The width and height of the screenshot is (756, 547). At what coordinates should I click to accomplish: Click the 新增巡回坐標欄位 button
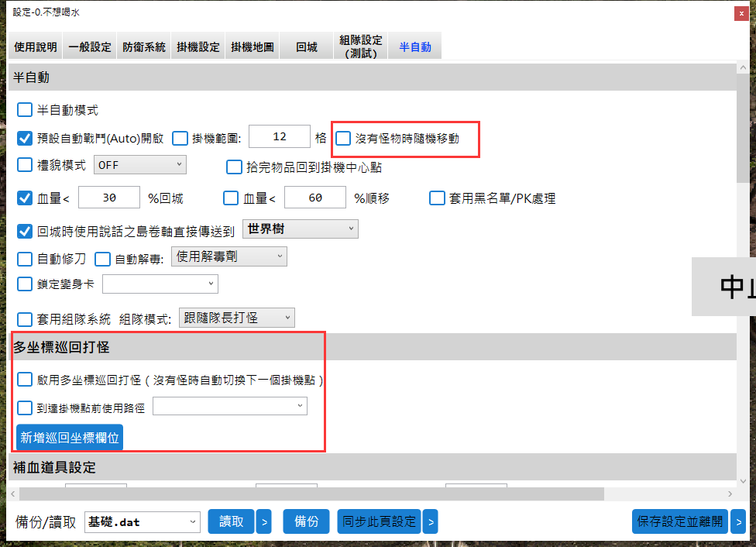point(70,438)
